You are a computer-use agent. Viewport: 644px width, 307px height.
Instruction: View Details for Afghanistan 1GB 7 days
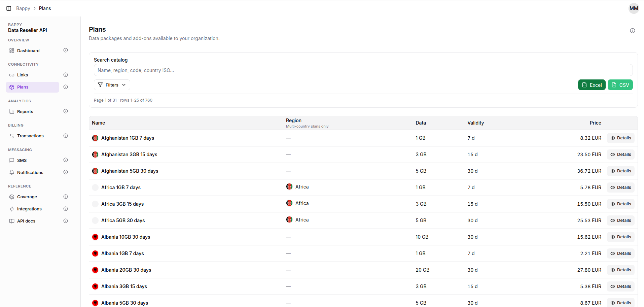pyautogui.click(x=621, y=138)
